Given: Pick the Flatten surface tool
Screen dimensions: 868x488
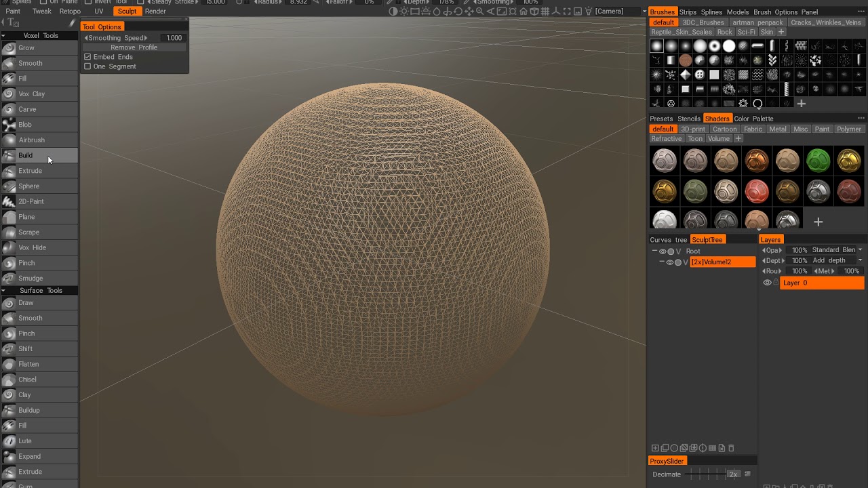Looking at the screenshot, I should tap(39, 364).
